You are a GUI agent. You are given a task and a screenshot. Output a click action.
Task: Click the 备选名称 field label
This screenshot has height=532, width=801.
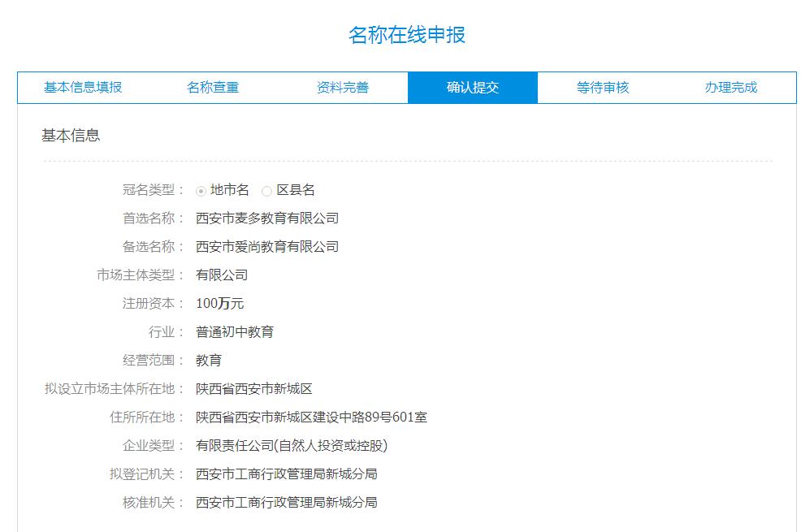tap(152, 247)
